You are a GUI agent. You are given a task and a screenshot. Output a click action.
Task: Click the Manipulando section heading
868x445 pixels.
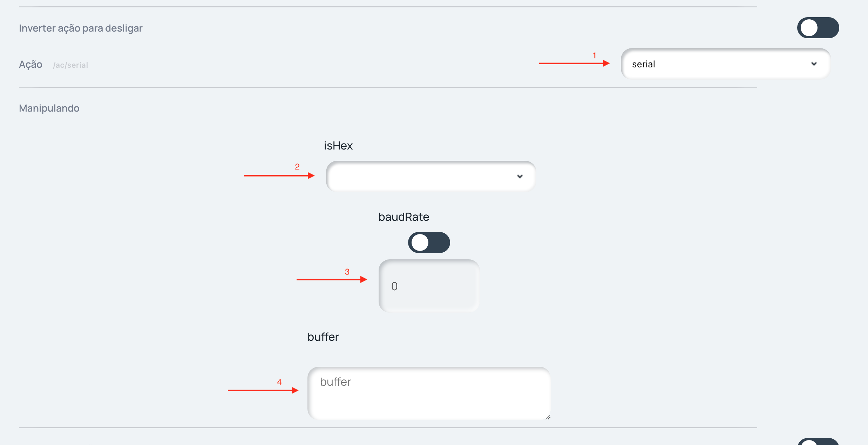point(49,108)
